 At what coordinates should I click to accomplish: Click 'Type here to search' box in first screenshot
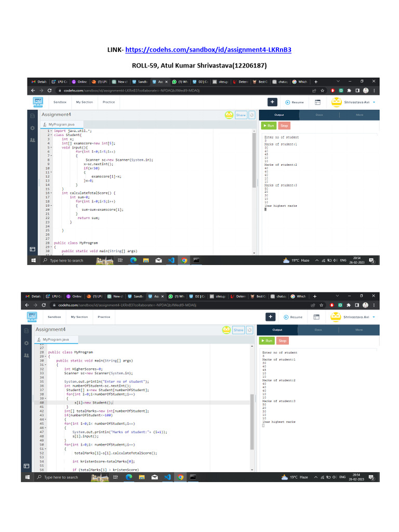pyautogui.click(x=66, y=261)
